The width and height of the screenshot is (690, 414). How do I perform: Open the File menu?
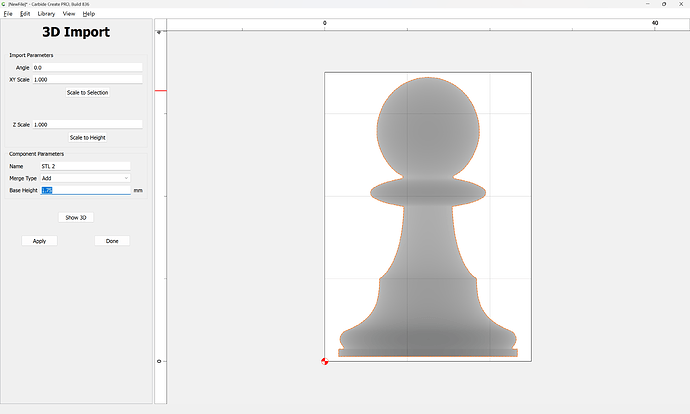click(7, 14)
